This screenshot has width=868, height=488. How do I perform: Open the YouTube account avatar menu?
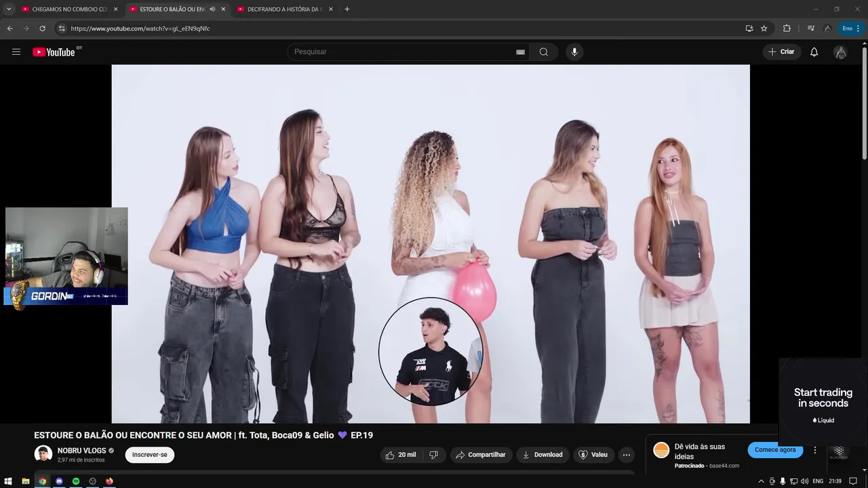pos(840,52)
